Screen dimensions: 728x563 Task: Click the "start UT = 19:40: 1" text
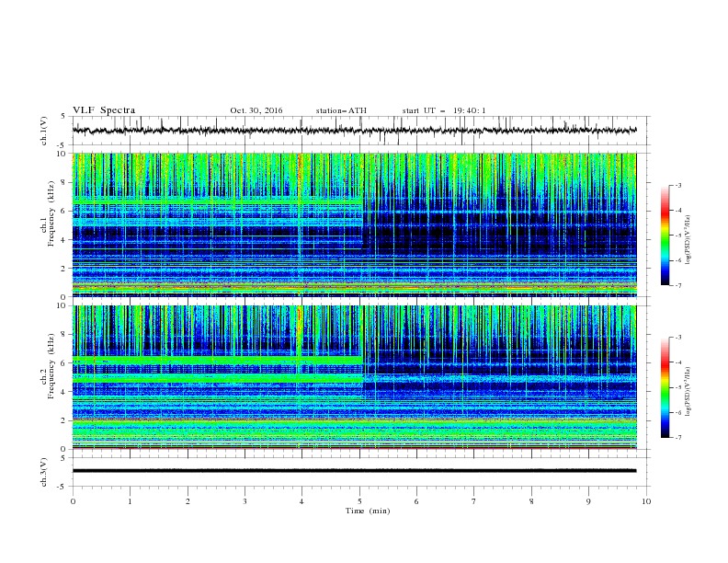tap(444, 110)
